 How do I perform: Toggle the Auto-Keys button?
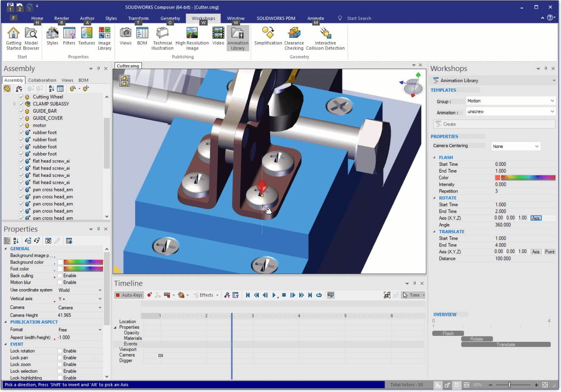129,295
